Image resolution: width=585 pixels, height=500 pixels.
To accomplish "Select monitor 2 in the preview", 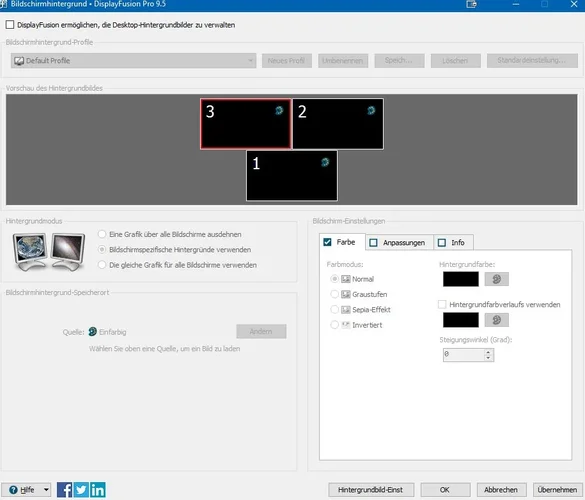I will tap(338, 124).
